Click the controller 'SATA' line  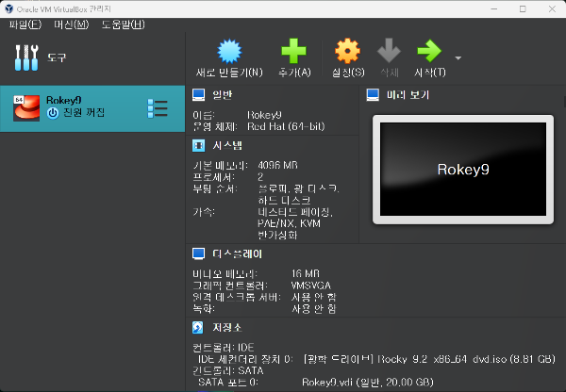pos(228,370)
